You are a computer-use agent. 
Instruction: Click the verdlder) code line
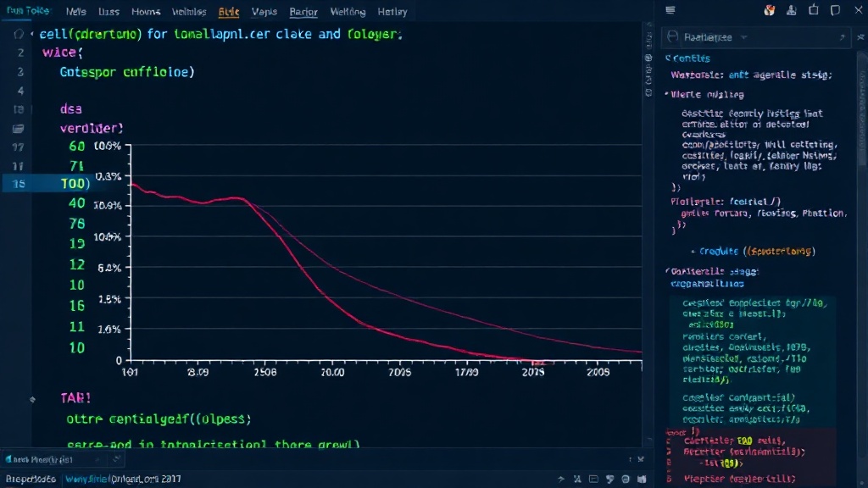coord(92,129)
